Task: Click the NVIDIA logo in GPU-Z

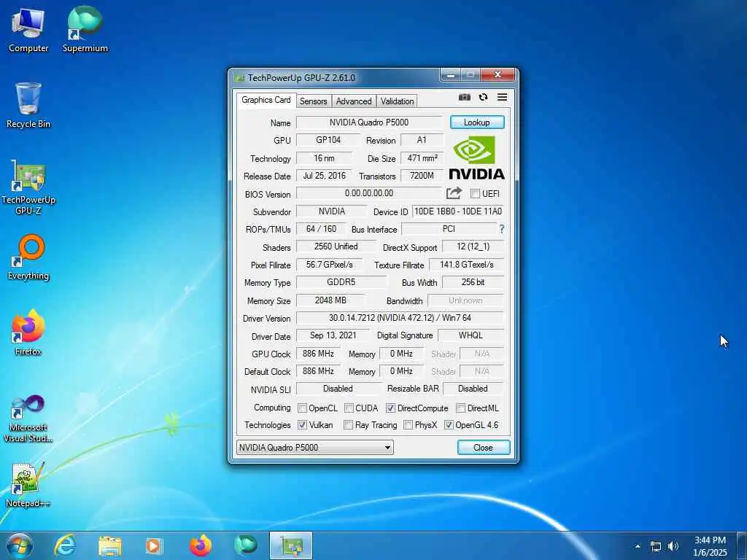Action: click(x=476, y=157)
